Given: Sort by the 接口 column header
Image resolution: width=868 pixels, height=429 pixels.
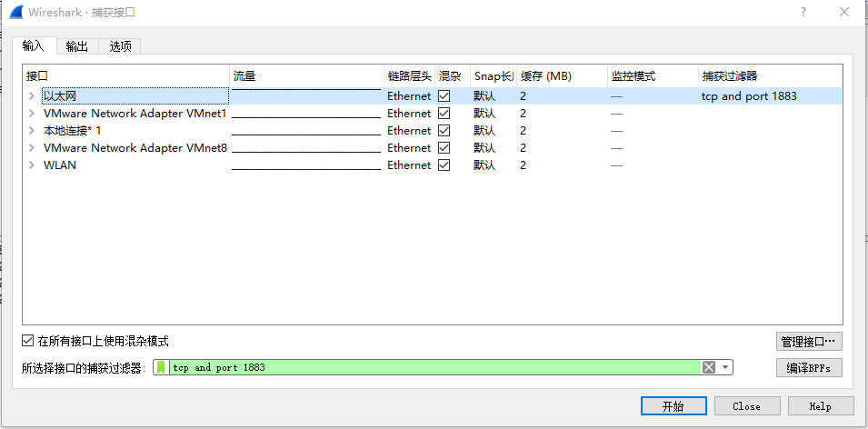Looking at the screenshot, I should [126, 76].
